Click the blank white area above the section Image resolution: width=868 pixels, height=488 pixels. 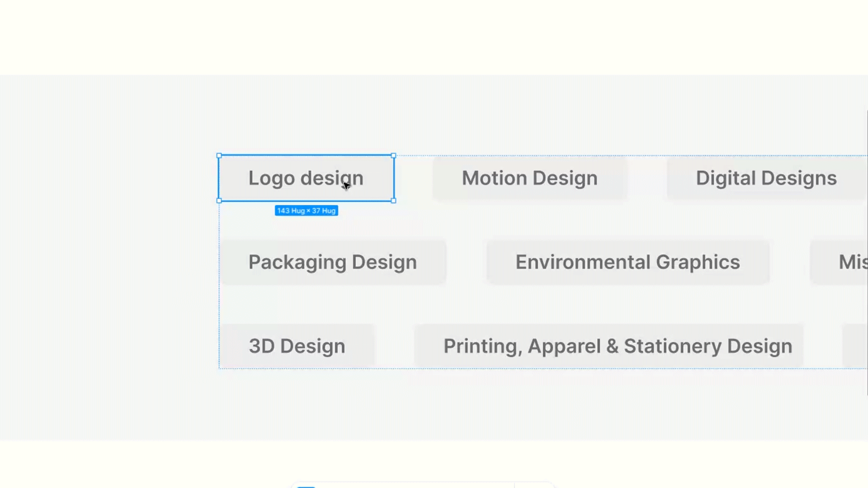(x=434, y=36)
